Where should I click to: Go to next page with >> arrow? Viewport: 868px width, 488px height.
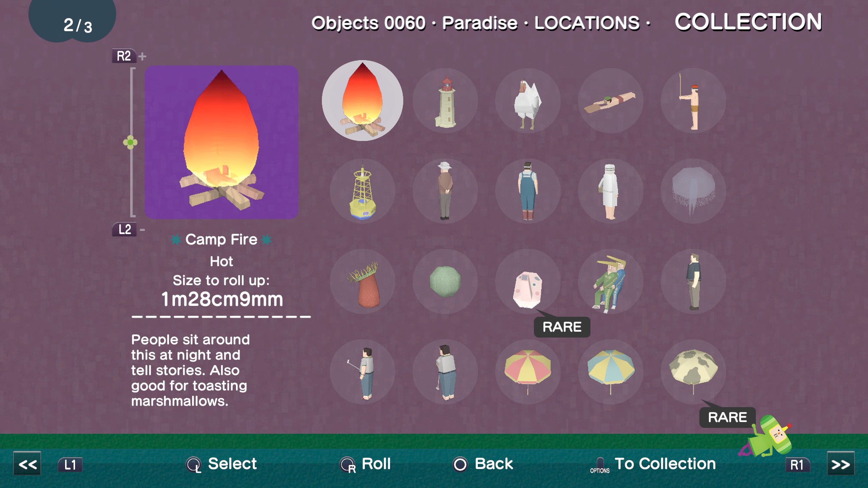[840, 464]
